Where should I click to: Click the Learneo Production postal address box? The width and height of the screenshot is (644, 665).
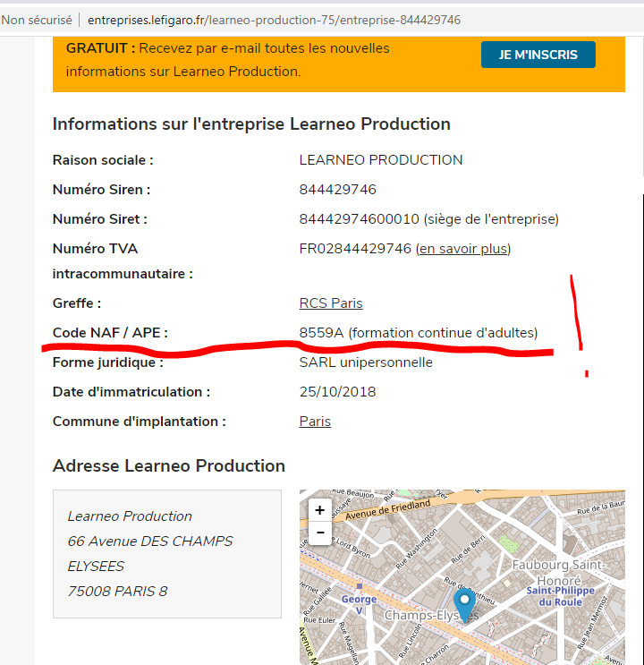coord(167,553)
